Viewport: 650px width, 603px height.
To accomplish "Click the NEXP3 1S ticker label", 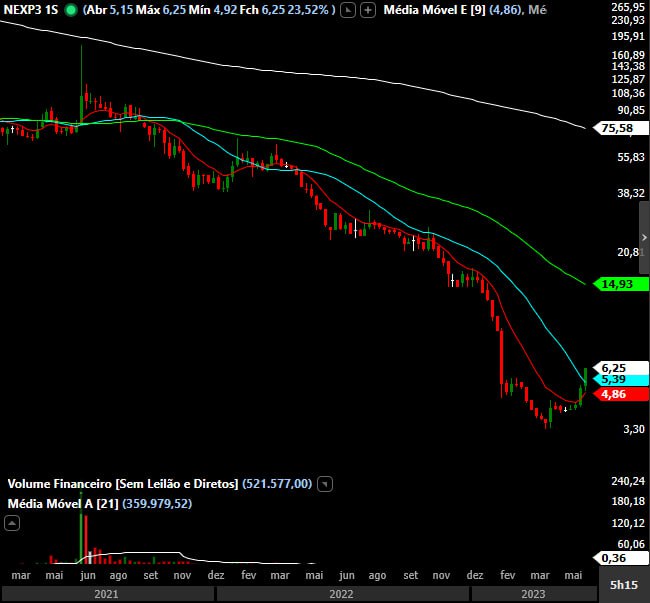I will click(x=31, y=10).
